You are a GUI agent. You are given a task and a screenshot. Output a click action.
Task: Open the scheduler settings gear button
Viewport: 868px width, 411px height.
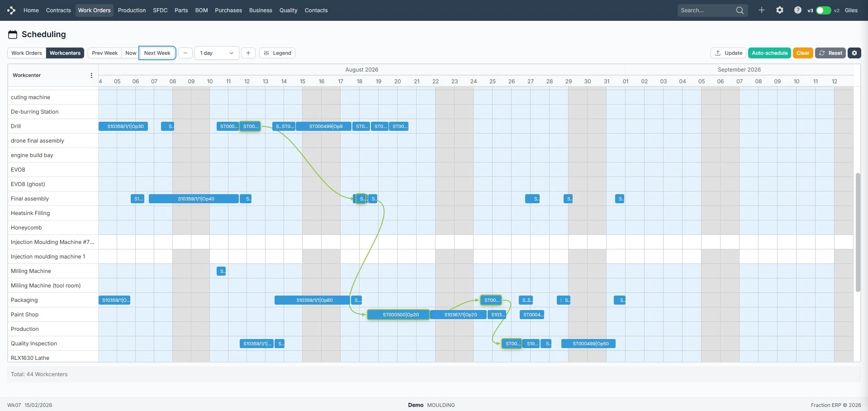[854, 53]
